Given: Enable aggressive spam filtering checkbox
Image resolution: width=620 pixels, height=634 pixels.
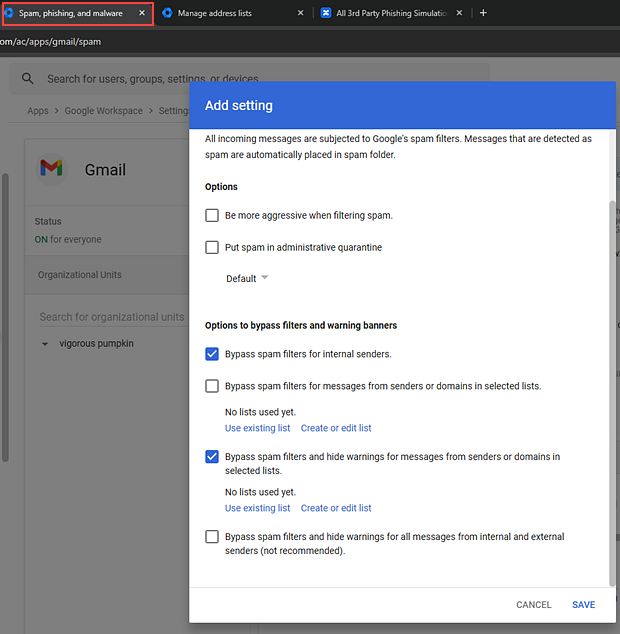Looking at the screenshot, I should [212, 215].
